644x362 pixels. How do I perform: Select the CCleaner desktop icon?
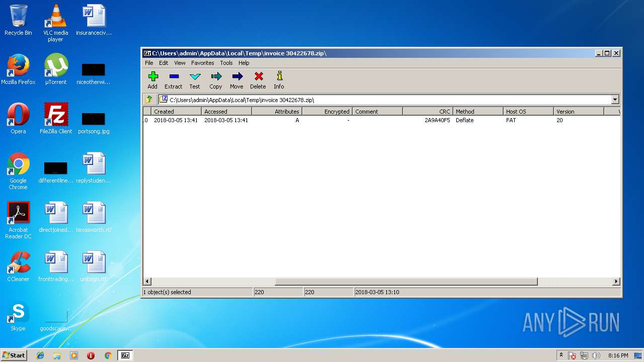[x=18, y=266]
